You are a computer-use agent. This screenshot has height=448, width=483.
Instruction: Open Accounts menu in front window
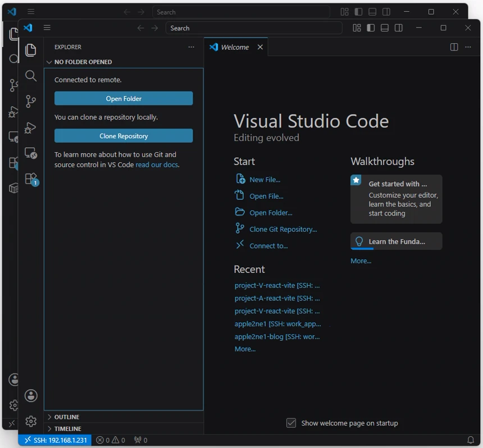[31, 396]
